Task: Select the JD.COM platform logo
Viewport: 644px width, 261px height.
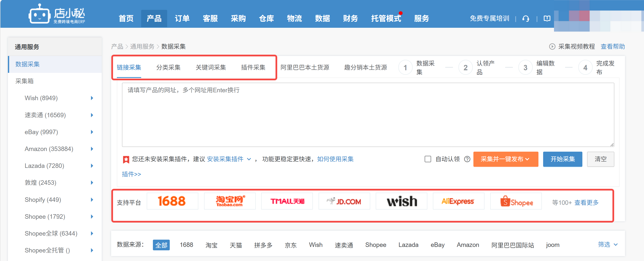Action: pos(344,201)
